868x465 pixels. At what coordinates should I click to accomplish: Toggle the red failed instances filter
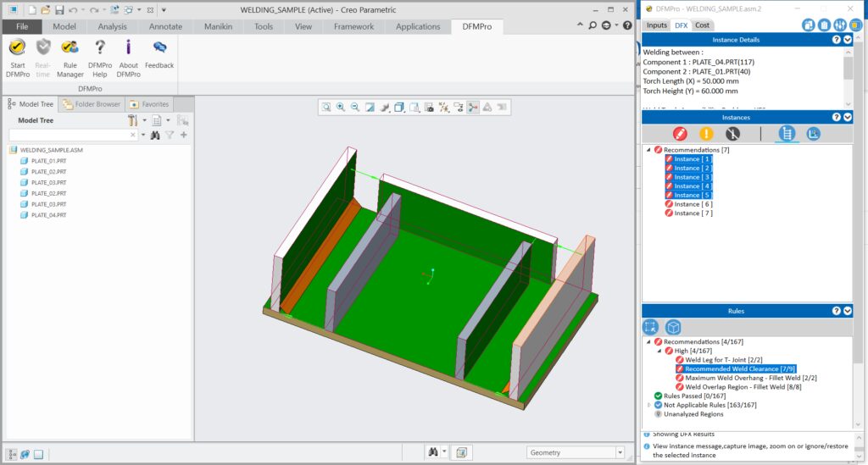point(680,134)
